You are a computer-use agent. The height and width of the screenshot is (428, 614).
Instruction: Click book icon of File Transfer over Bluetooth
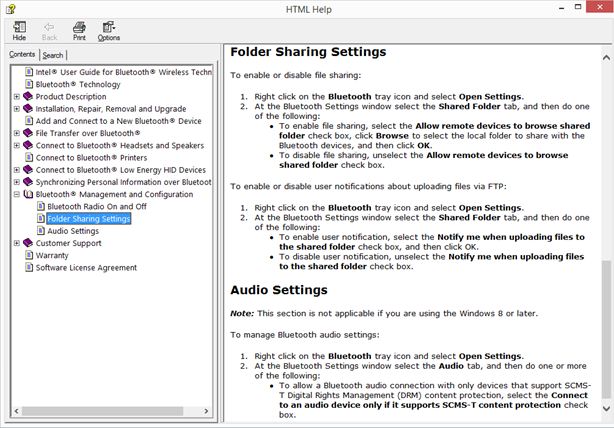28,133
